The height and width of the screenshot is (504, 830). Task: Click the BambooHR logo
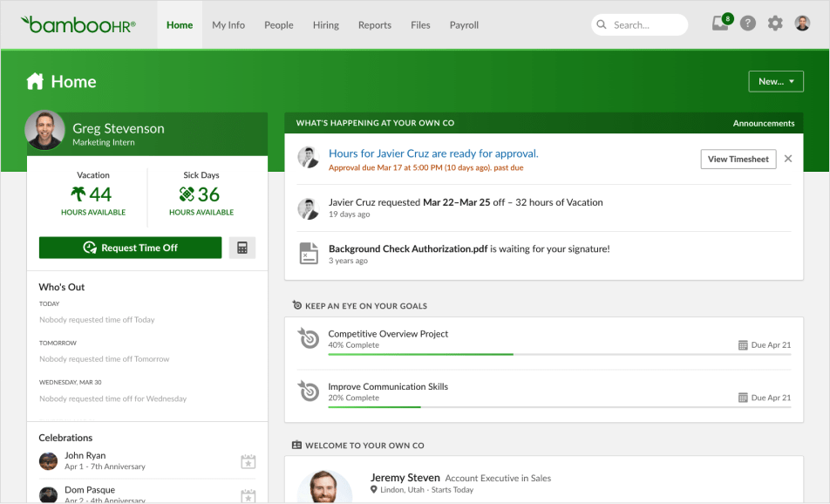(78, 24)
